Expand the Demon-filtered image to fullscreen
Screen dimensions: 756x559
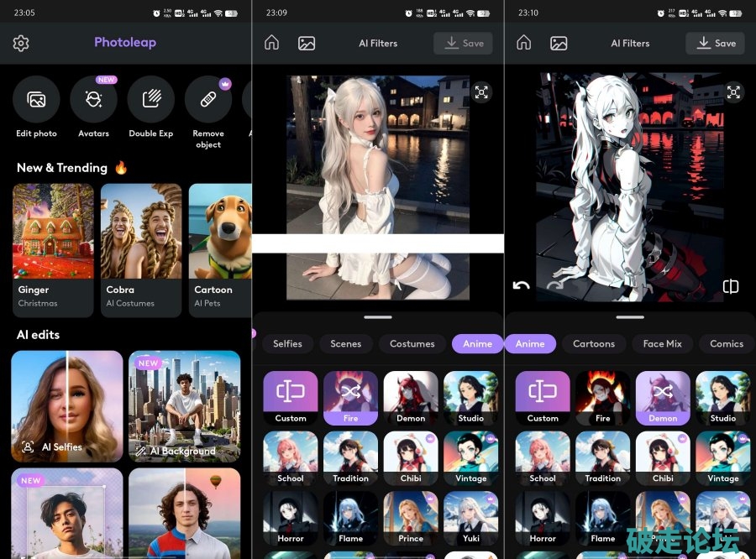pyautogui.click(x=733, y=92)
